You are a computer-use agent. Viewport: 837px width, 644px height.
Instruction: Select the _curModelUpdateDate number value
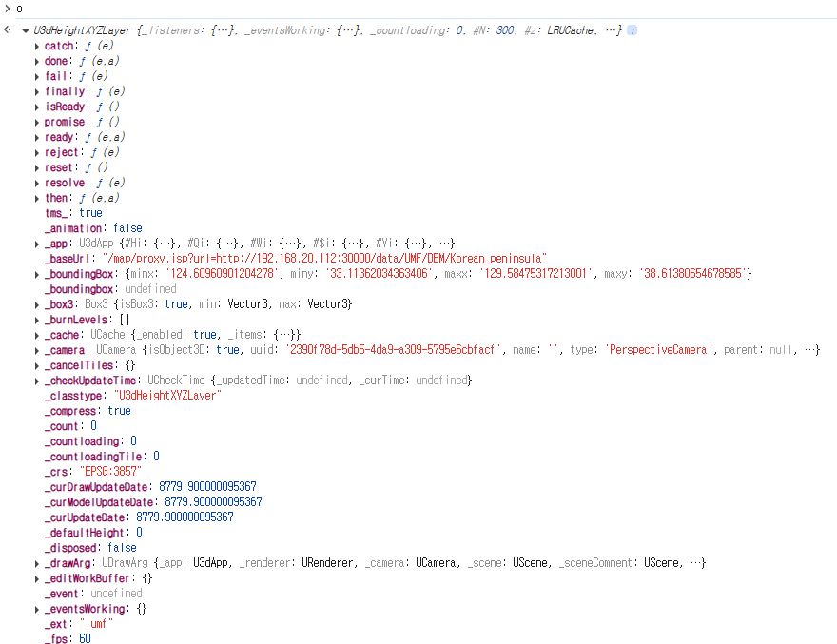tap(213, 501)
